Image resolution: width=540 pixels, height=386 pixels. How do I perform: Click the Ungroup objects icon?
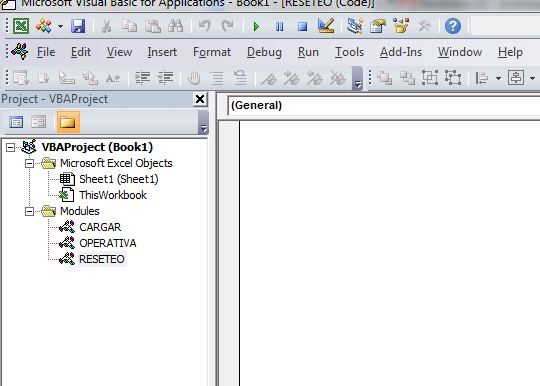tap(453, 78)
